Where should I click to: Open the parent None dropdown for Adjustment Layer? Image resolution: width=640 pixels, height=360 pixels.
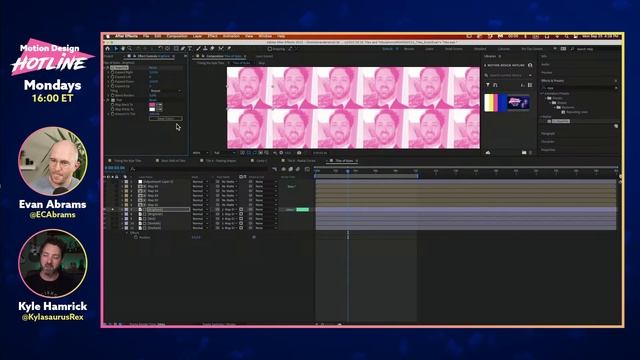click(x=266, y=182)
